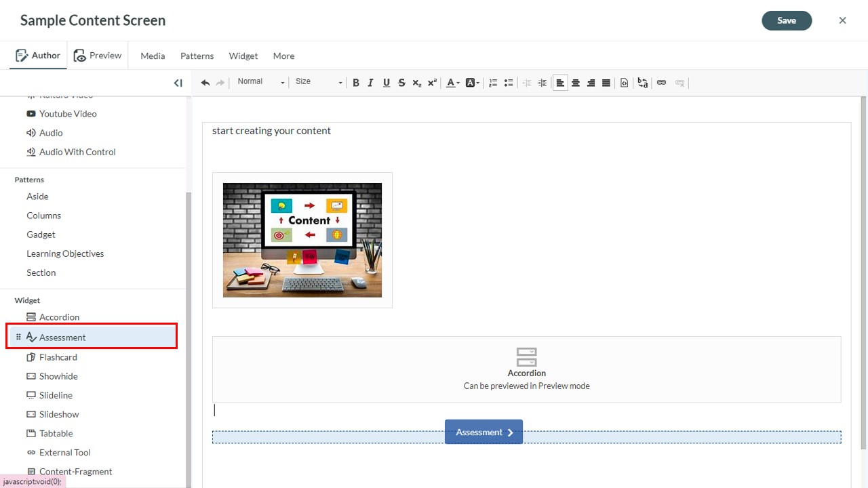This screenshot has height=488, width=868.
Task: Click the Showhide widget icon
Action: point(31,376)
